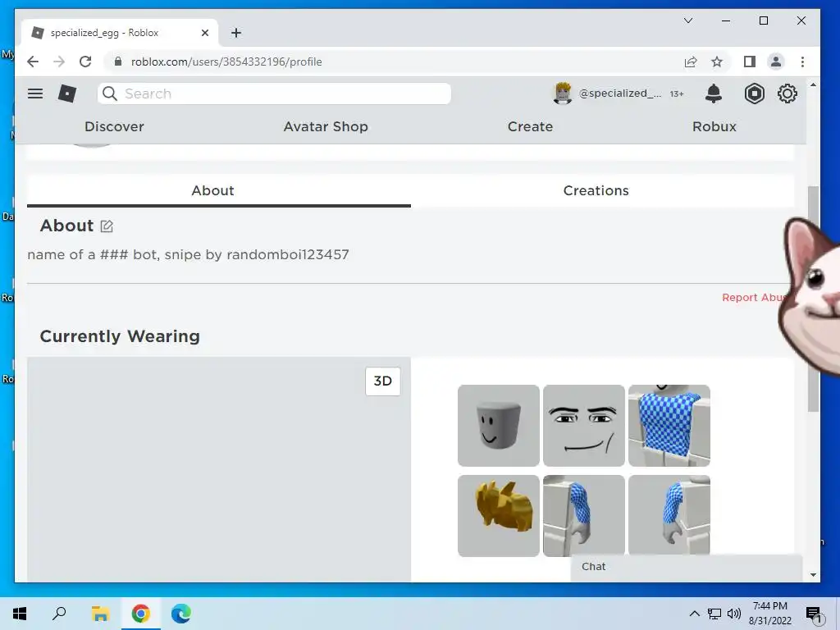
Task: Launch Microsoft Edge from the taskbar
Action: [181, 614]
